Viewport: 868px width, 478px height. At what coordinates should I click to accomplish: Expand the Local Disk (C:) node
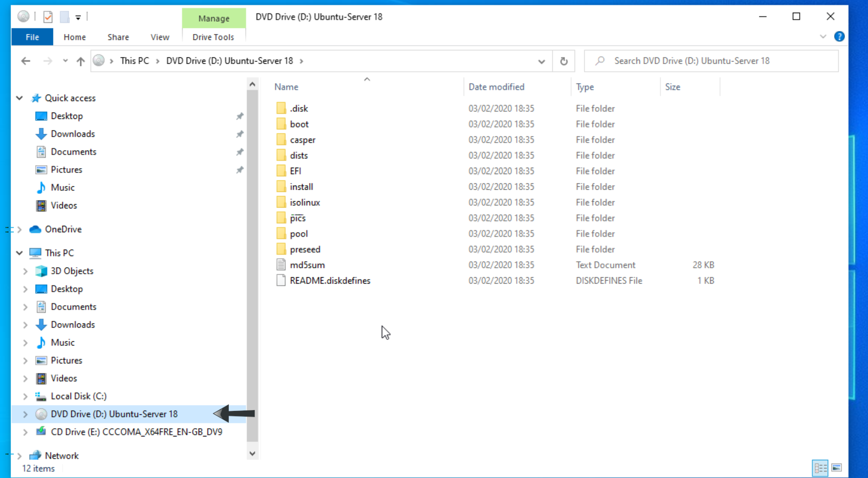(25, 396)
